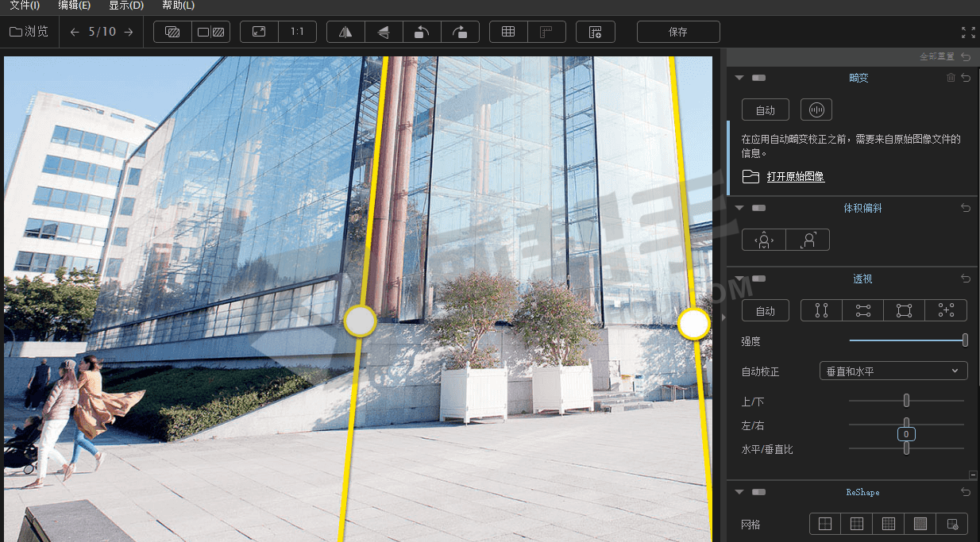The width and height of the screenshot is (980, 542).
Task: Delete the 畸变 correction with trash icon
Action: click(x=951, y=78)
